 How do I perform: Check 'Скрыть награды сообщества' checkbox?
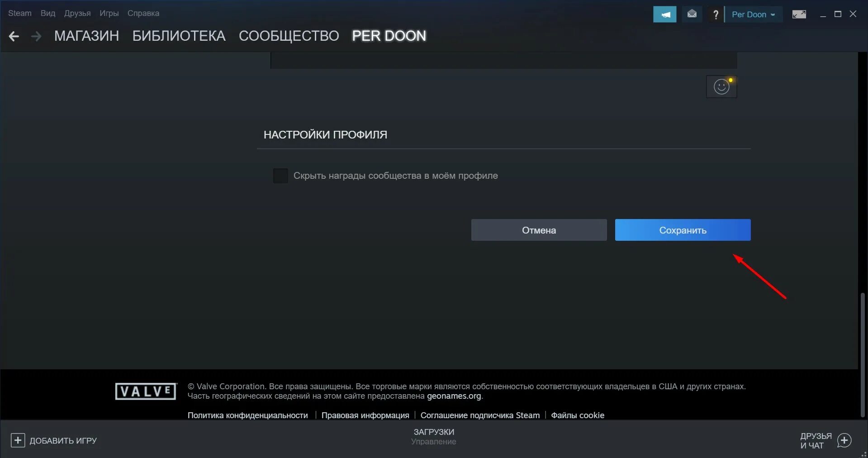click(x=280, y=176)
